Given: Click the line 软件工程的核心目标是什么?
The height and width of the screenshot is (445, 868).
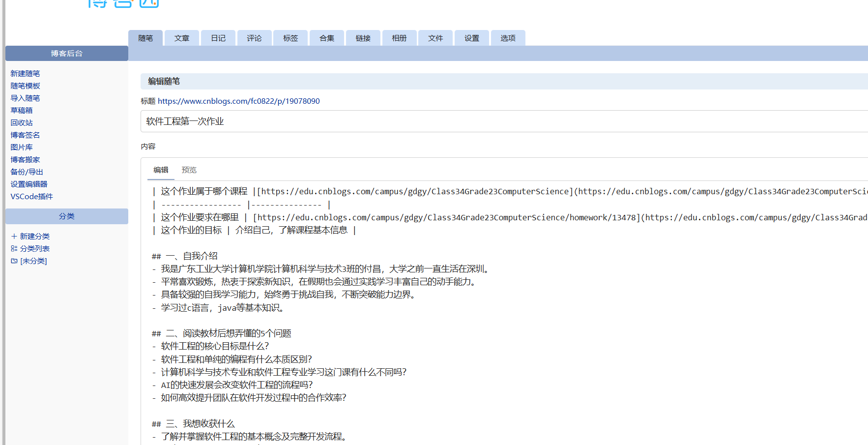Looking at the screenshot, I should (210, 346).
